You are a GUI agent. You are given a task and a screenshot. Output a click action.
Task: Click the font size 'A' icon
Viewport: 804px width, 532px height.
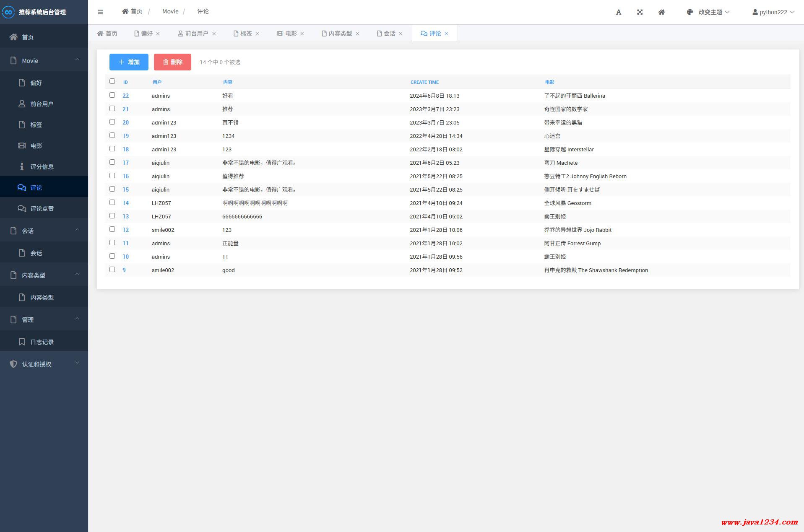(x=618, y=12)
